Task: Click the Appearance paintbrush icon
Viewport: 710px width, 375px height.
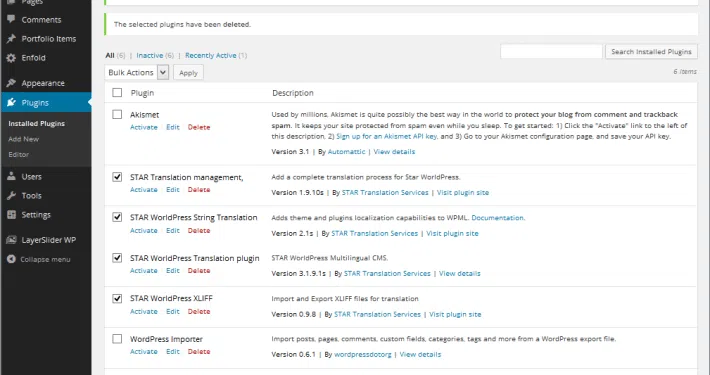Action: click(x=11, y=83)
